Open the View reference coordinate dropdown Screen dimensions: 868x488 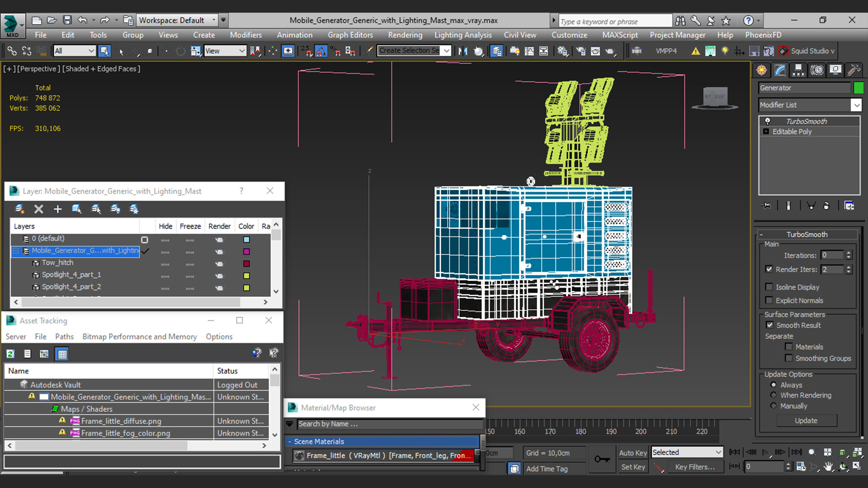click(x=225, y=51)
